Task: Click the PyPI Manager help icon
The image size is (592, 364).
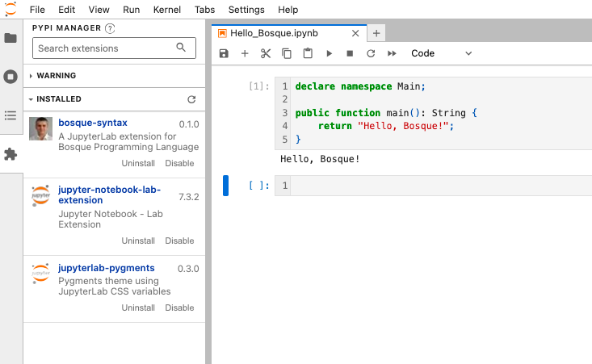Action: coord(110,28)
